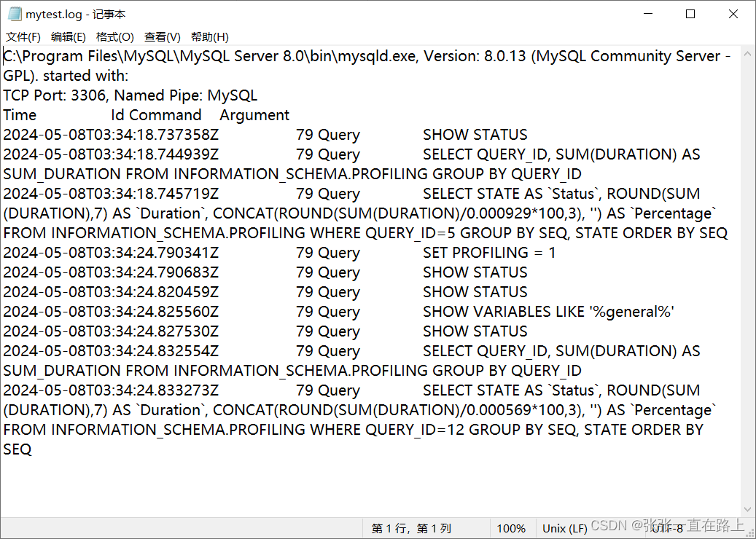
Task: Click timestamp 2024-05-08T03:34:24.833273Z
Action: pyautogui.click(x=111, y=390)
